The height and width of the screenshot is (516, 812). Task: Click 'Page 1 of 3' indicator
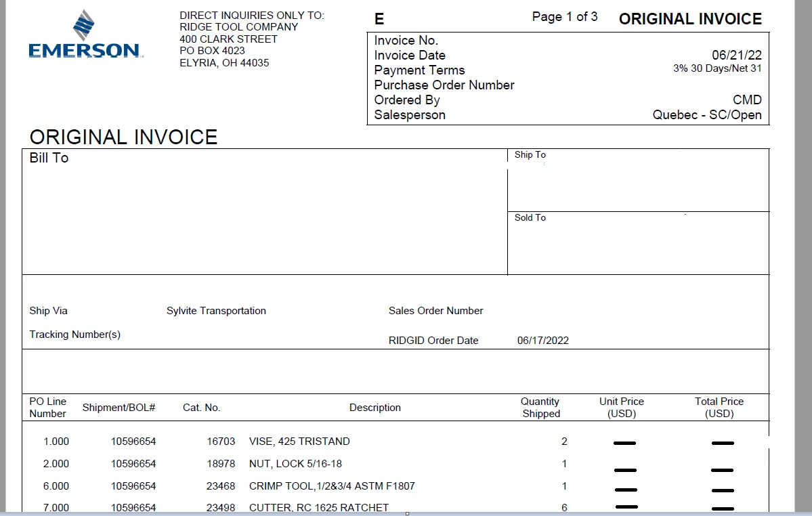coord(564,16)
